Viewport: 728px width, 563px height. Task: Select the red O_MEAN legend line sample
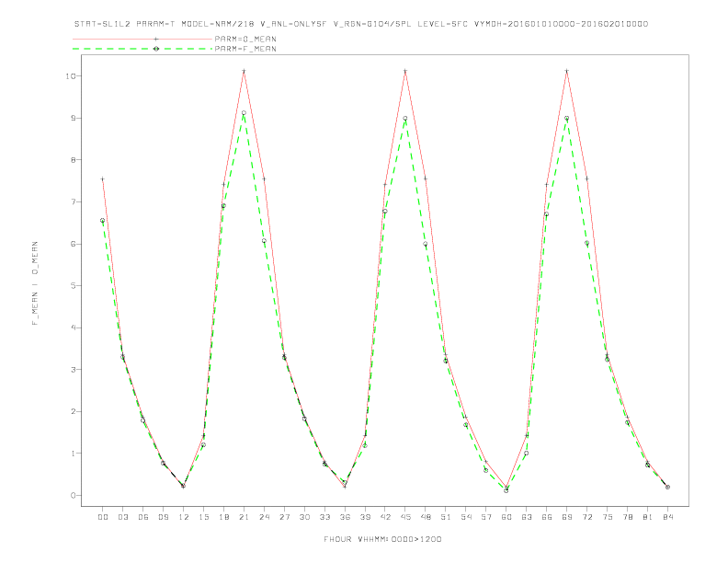[x=142, y=39]
